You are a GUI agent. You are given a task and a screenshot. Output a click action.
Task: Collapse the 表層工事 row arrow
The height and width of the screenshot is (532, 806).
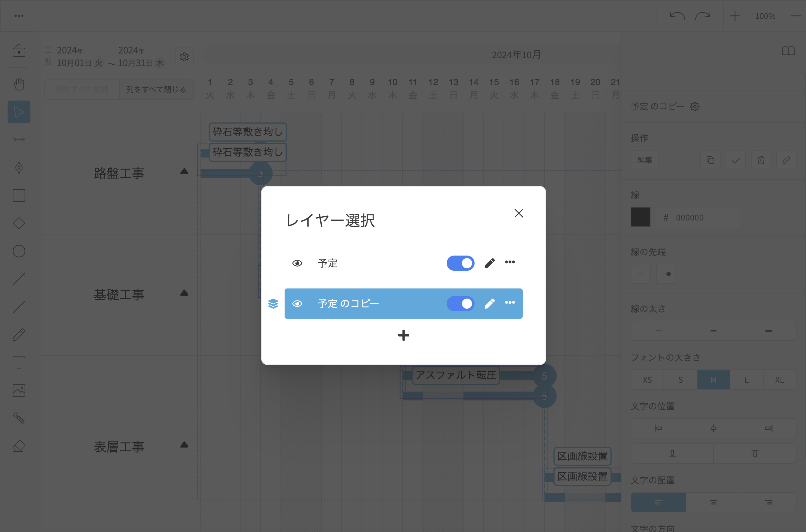184,445
